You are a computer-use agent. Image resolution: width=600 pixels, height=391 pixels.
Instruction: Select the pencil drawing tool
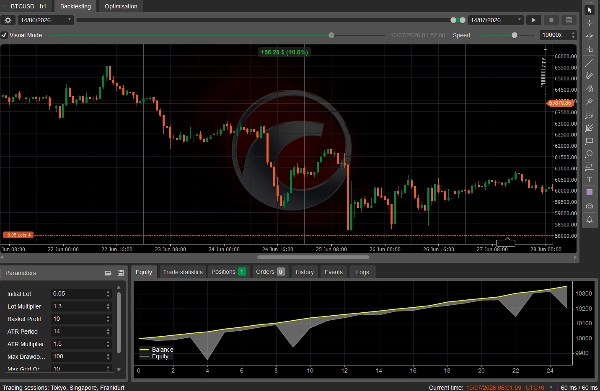click(589, 76)
